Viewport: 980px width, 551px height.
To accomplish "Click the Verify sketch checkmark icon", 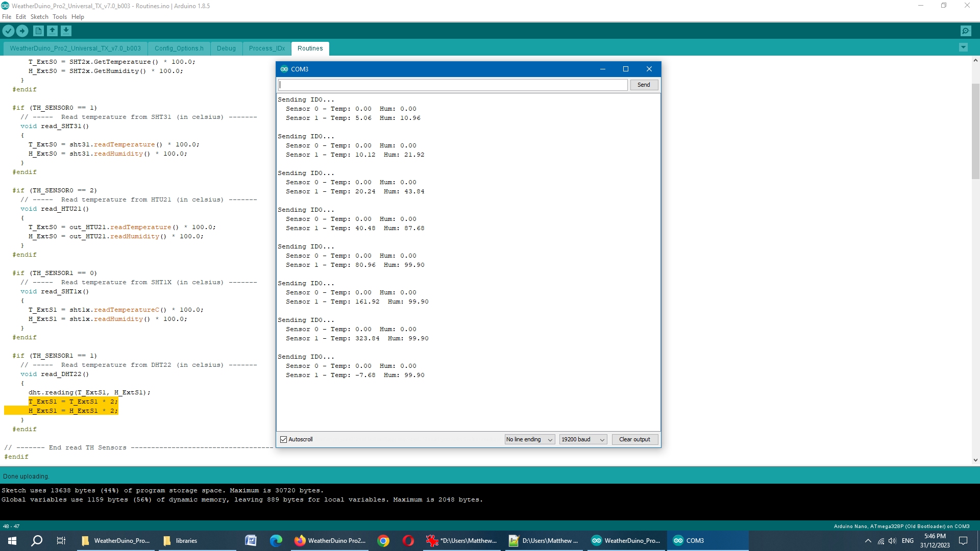I will [x=8, y=31].
